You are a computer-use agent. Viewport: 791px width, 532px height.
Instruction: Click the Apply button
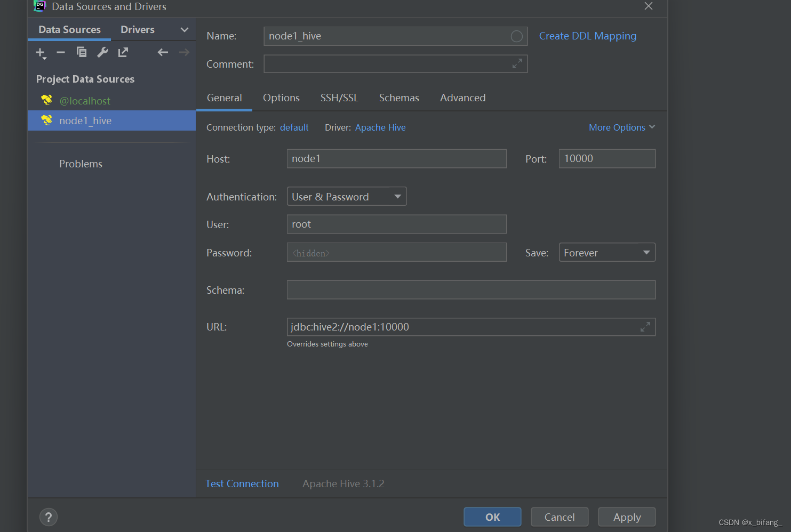[627, 517]
